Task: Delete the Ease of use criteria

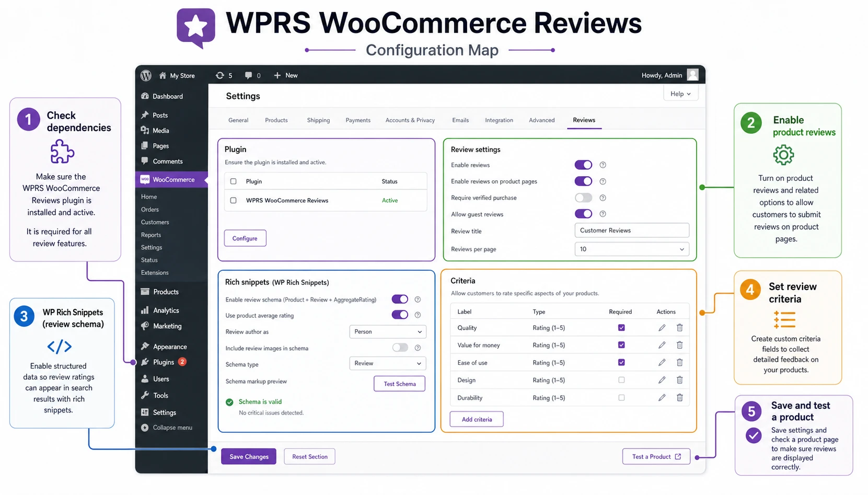Action: point(680,362)
